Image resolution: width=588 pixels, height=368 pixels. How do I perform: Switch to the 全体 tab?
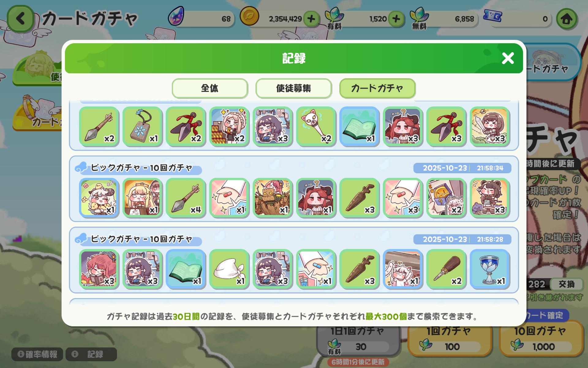pyautogui.click(x=210, y=88)
